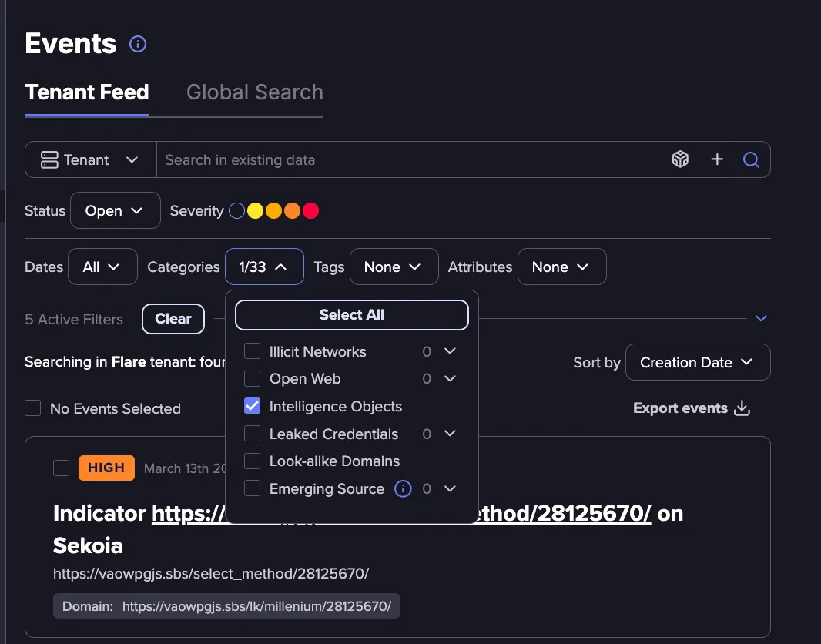The image size is (821, 644).
Task: Collapse the active filters chevron at right
Action: (x=761, y=318)
